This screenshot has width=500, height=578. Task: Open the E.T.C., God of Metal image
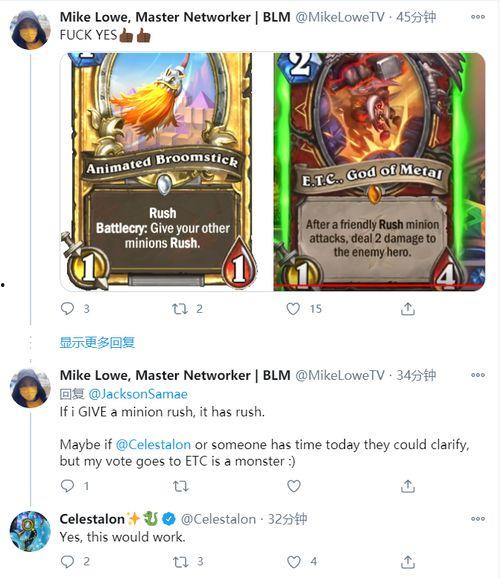tap(379, 171)
